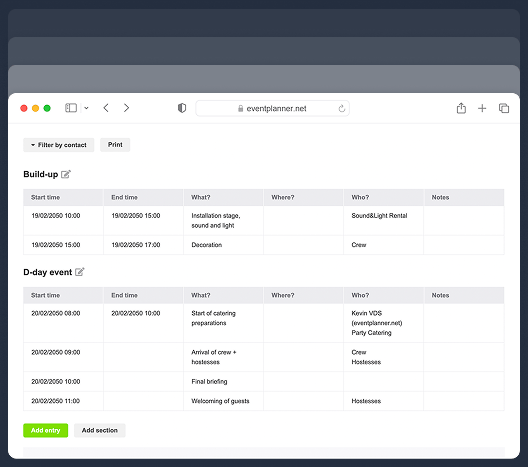Click the 'D-day event' section heading
The height and width of the screenshot is (467, 528).
[x=47, y=272]
